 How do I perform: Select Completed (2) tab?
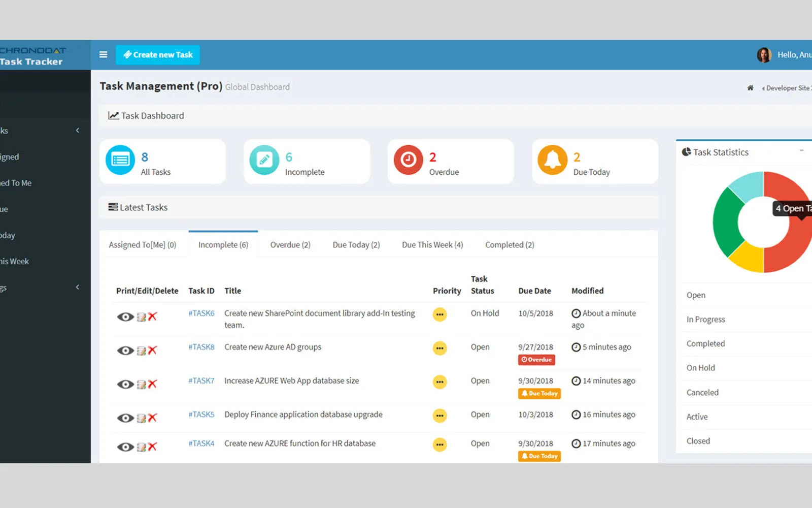coord(510,245)
